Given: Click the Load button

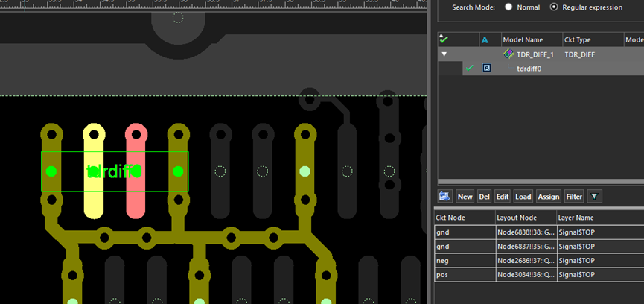Looking at the screenshot, I should [523, 197].
